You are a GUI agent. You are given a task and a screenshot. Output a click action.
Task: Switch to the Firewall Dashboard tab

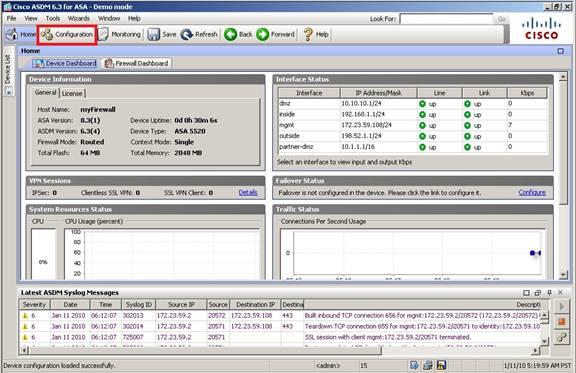click(x=136, y=63)
